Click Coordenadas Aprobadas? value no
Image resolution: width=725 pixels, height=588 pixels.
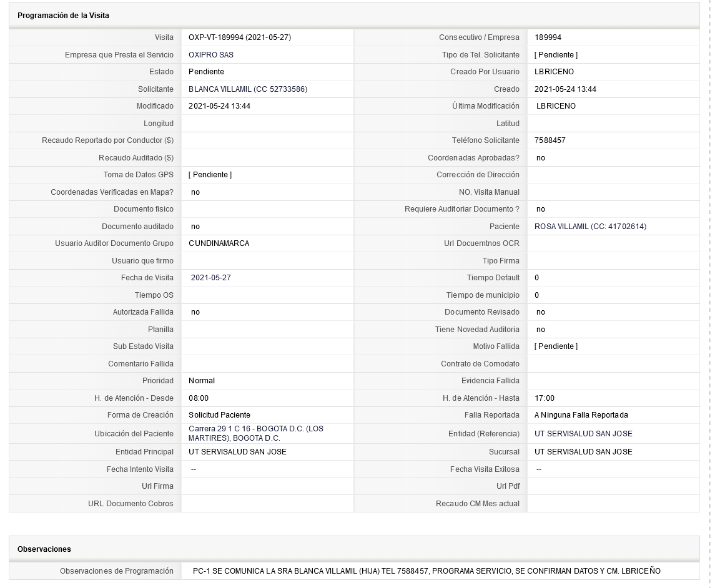541,158
